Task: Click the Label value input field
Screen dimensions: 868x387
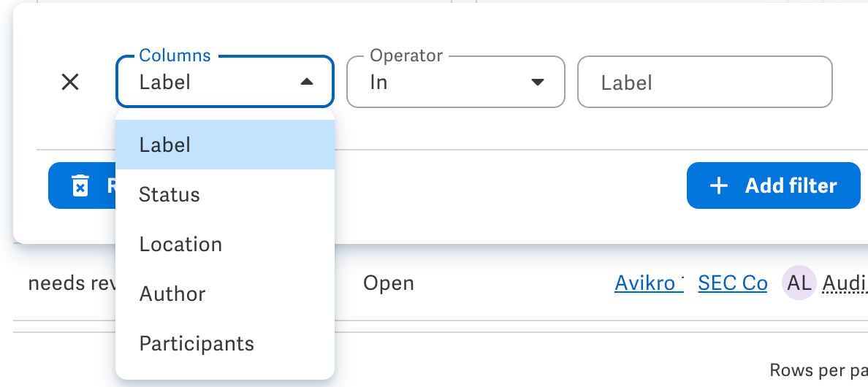Action: point(704,83)
